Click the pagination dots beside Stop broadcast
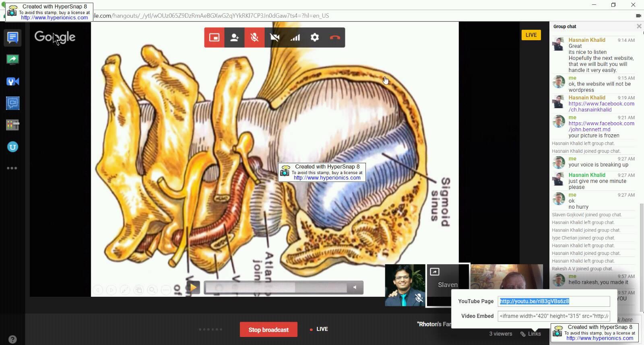644x345 pixels. [x=210, y=330]
